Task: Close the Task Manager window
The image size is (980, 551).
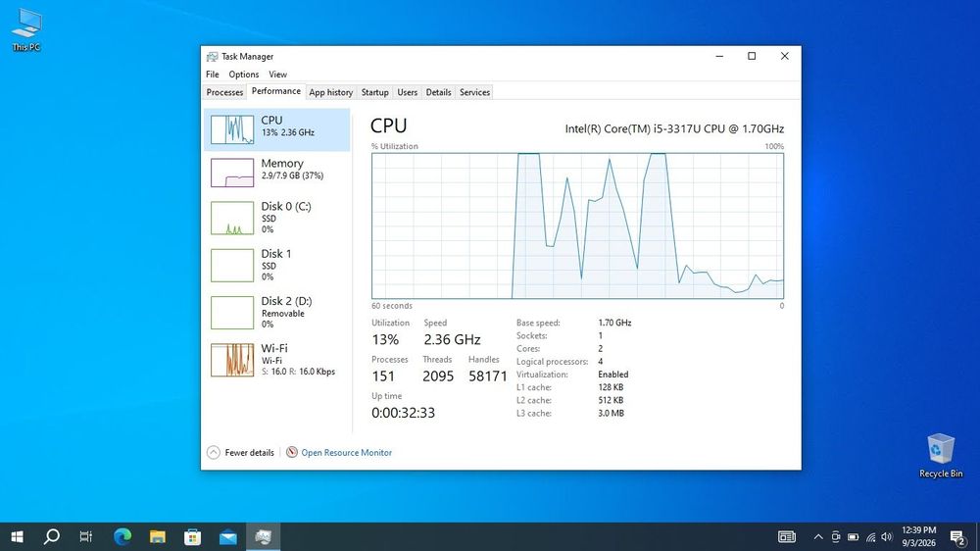Action: (784, 56)
